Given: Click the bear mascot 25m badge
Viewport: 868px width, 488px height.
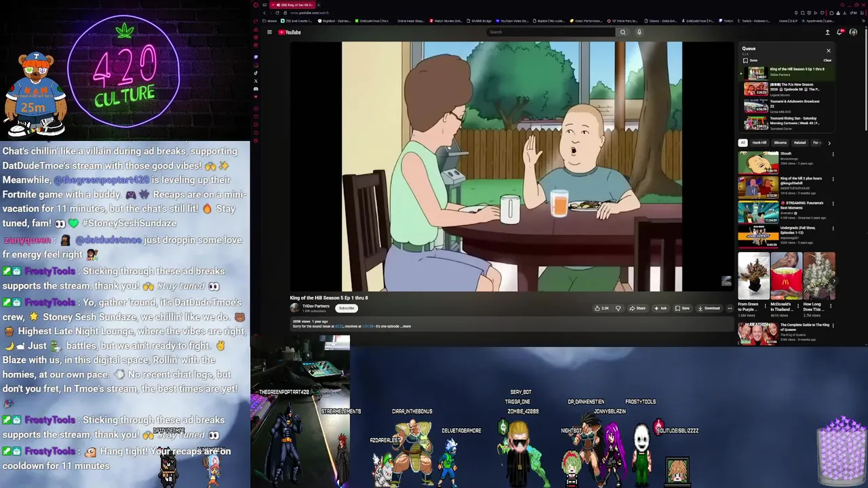Looking at the screenshot, I should [x=35, y=95].
